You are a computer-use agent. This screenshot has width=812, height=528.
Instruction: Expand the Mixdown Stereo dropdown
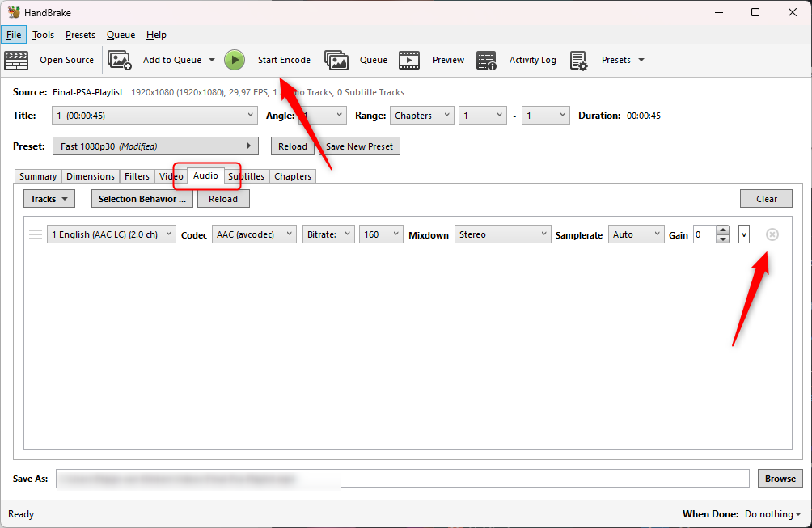point(502,234)
